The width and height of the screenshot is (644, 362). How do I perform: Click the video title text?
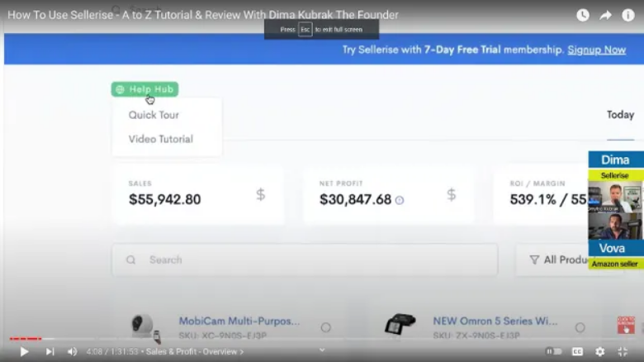tap(203, 15)
